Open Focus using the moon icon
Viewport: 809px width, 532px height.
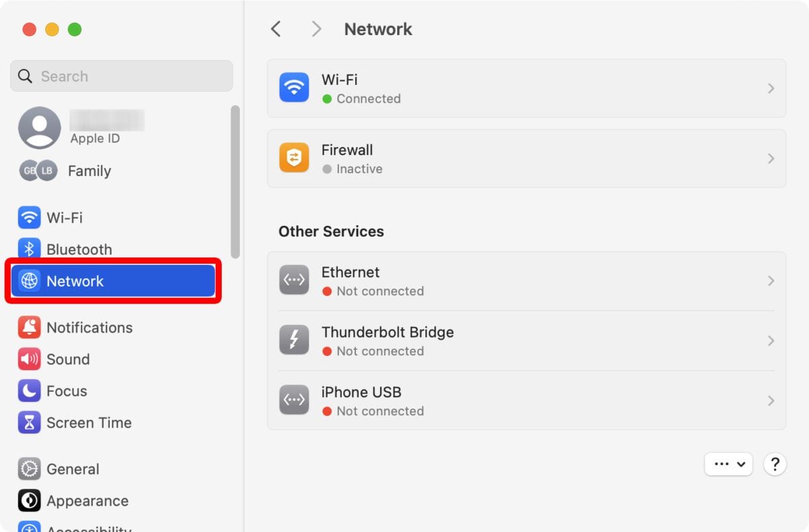[29, 391]
